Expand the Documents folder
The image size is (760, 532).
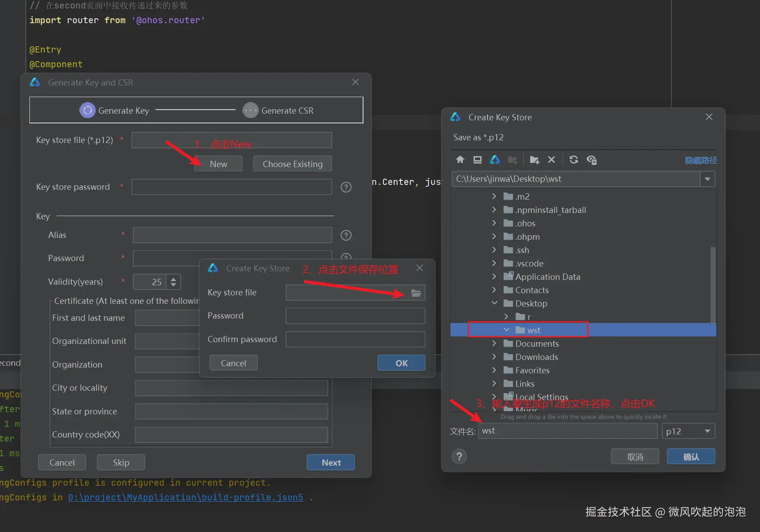(494, 344)
